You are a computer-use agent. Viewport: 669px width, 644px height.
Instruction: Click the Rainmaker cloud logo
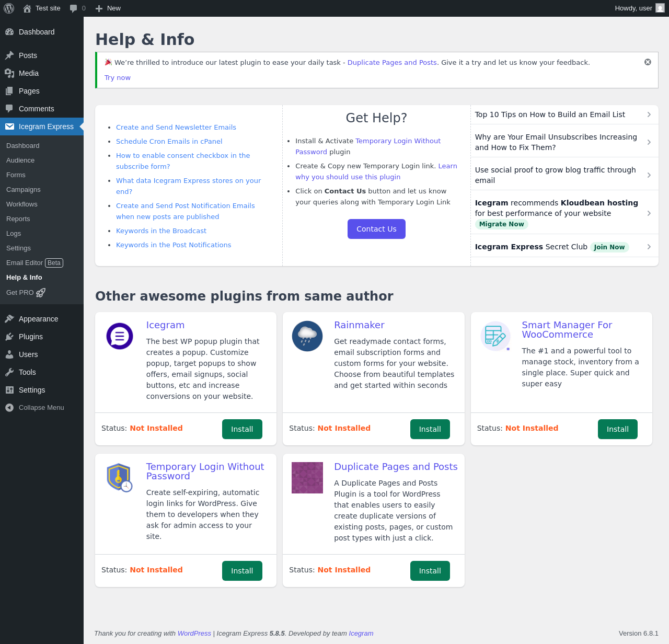point(307,336)
